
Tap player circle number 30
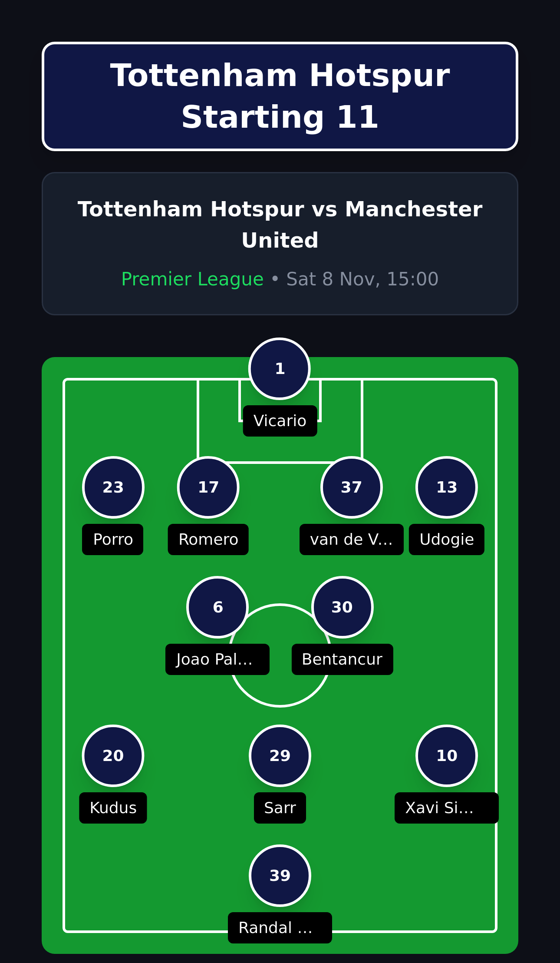click(x=342, y=607)
